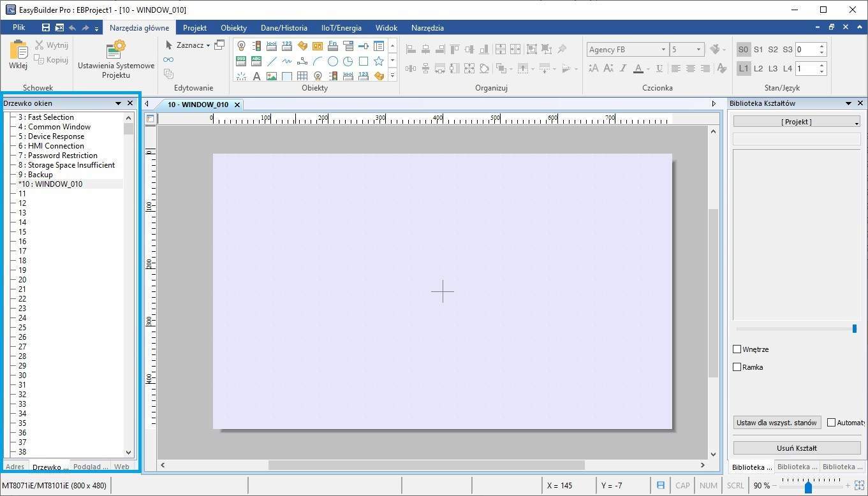868x496 pixels.
Task: Select the picture object tool
Action: [272, 77]
